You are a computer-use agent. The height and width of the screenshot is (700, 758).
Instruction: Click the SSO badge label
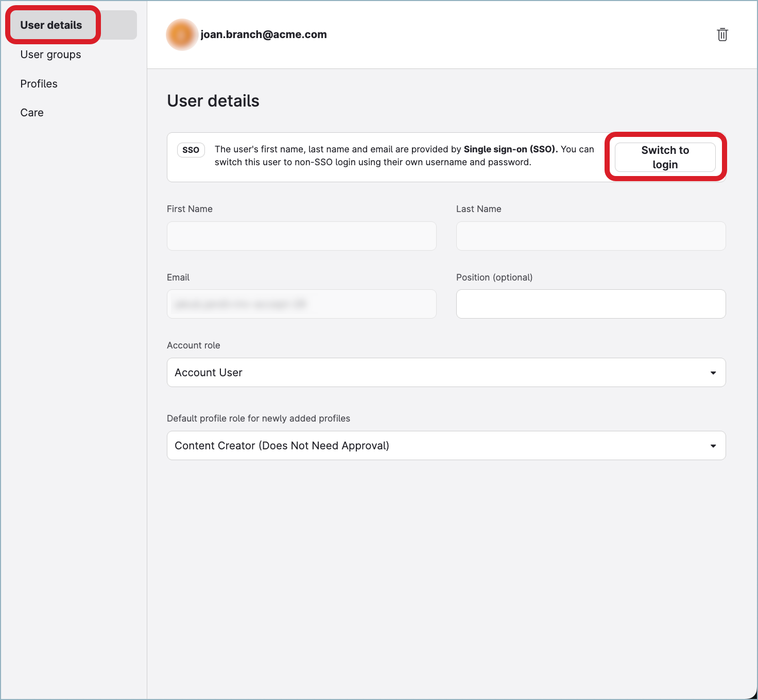pos(191,150)
